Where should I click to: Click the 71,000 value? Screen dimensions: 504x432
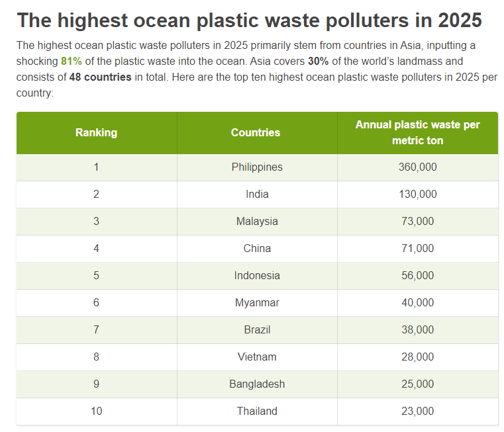(417, 249)
